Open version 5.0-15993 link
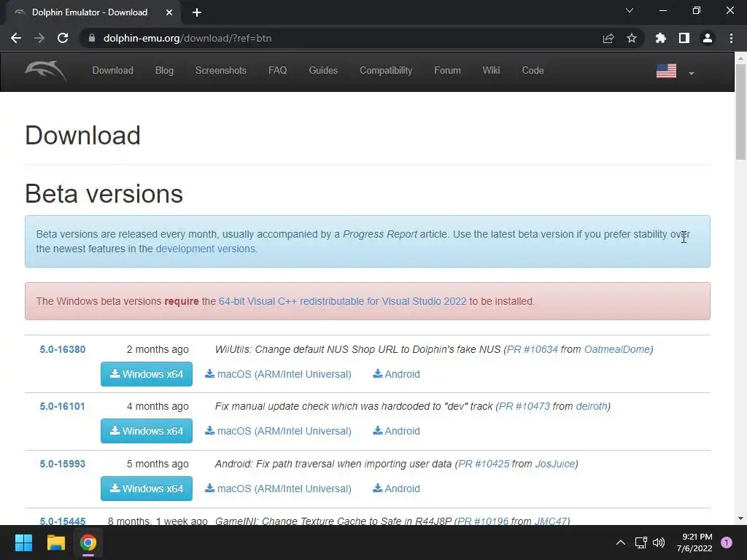Screen dimensions: 747x560 point(63,464)
